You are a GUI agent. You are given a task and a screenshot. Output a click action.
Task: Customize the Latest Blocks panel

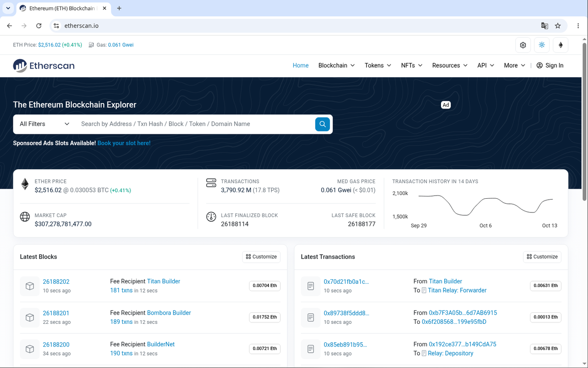click(261, 257)
